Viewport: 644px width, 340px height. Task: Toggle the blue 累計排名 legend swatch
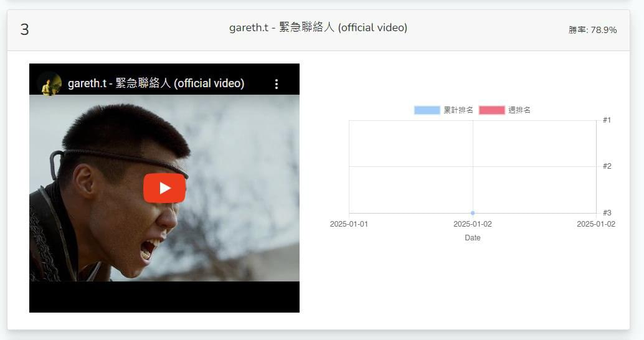[x=427, y=110]
